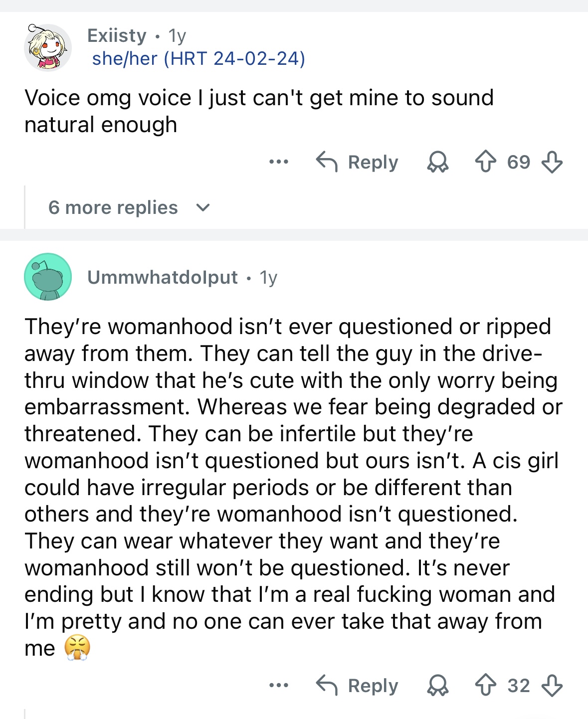The height and width of the screenshot is (719, 588).
Task: Reply to Ummwhatdolput's comment
Action: pos(357,685)
